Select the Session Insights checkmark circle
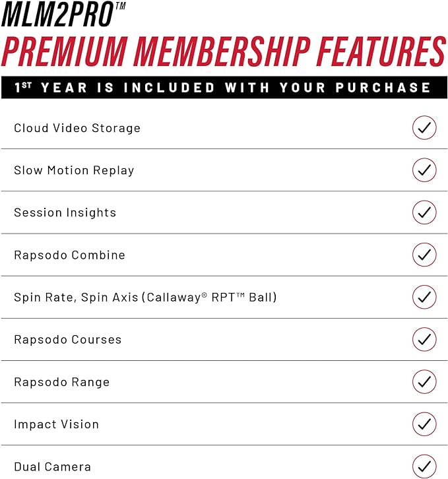The image size is (448, 479). pyautogui.click(x=424, y=212)
